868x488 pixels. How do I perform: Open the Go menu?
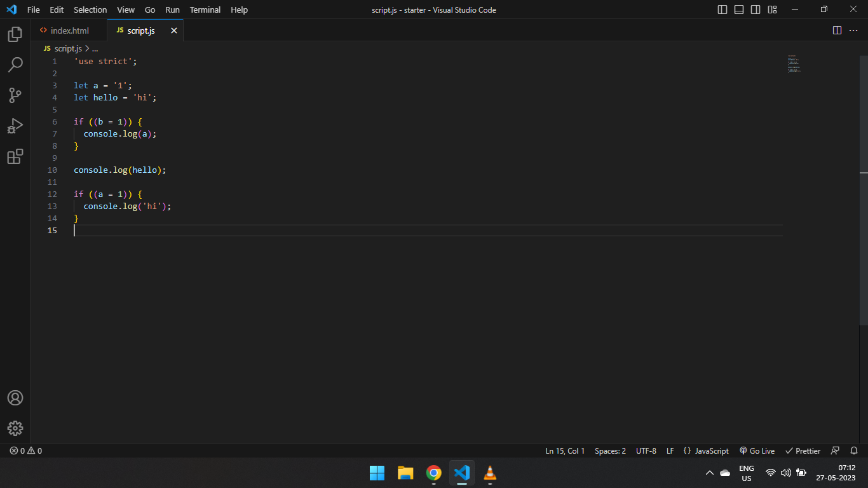click(x=150, y=10)
